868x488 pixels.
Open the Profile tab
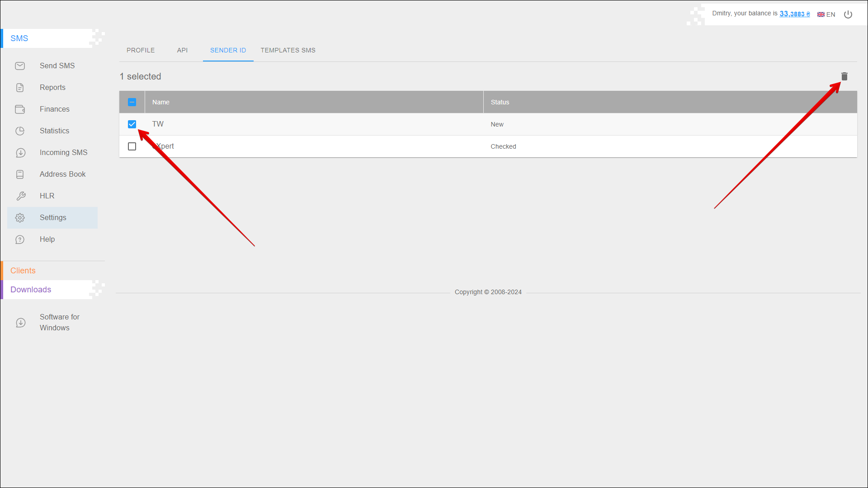[141, 50]
